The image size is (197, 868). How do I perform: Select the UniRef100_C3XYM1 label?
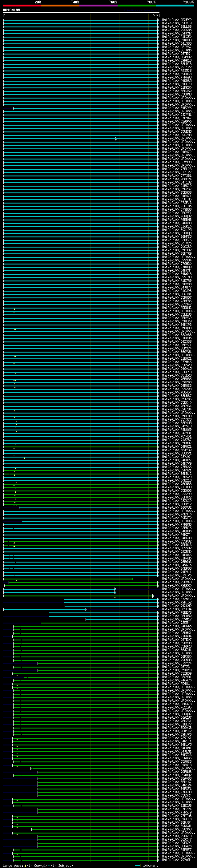[x=177, y=115]
